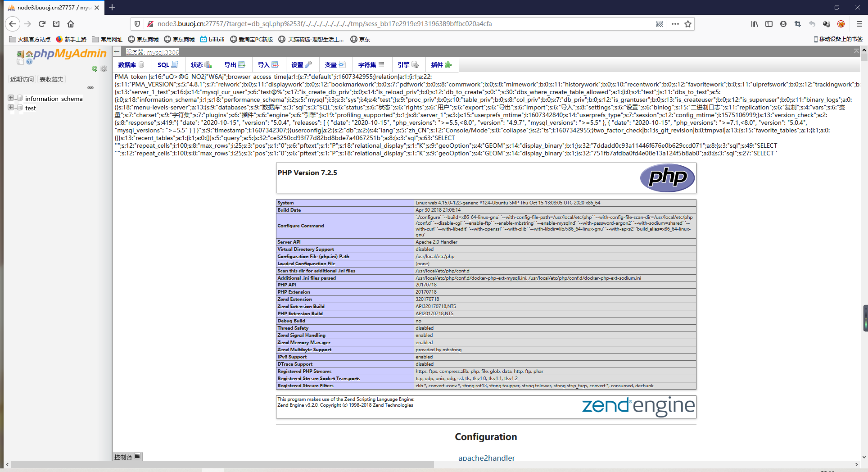Screen dimensions: 868x472
Task: Bookmark this page with star icon
Action: pyautogui.click(x=688, y=24)
